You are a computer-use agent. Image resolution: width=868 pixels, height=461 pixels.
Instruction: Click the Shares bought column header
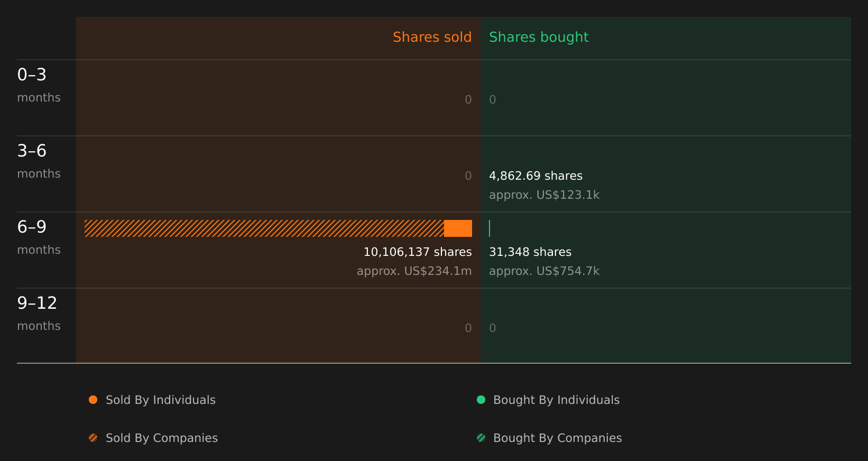[x=539, y=37]
